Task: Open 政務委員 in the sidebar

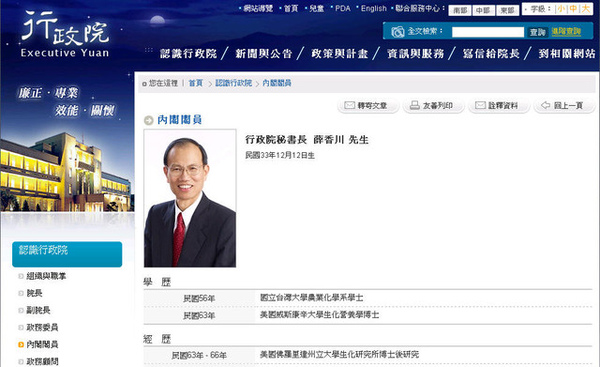Action: point(42,327)
